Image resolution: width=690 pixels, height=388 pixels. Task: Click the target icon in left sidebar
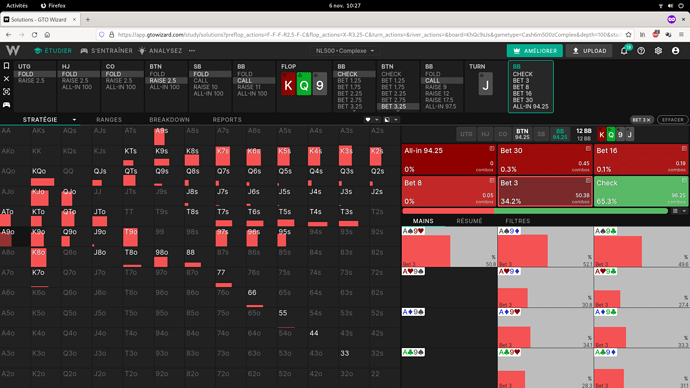[7, 92]
